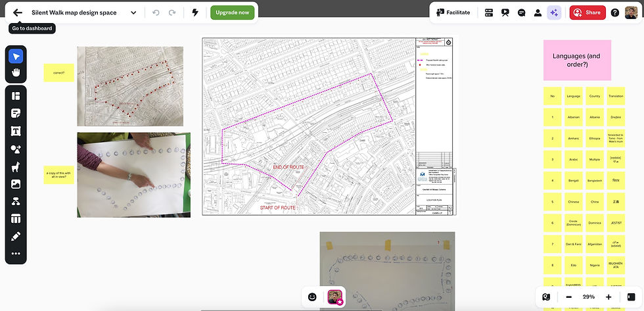Go back to the dashboard arrow
Screen dimensions: 644x311
(17, 12)
